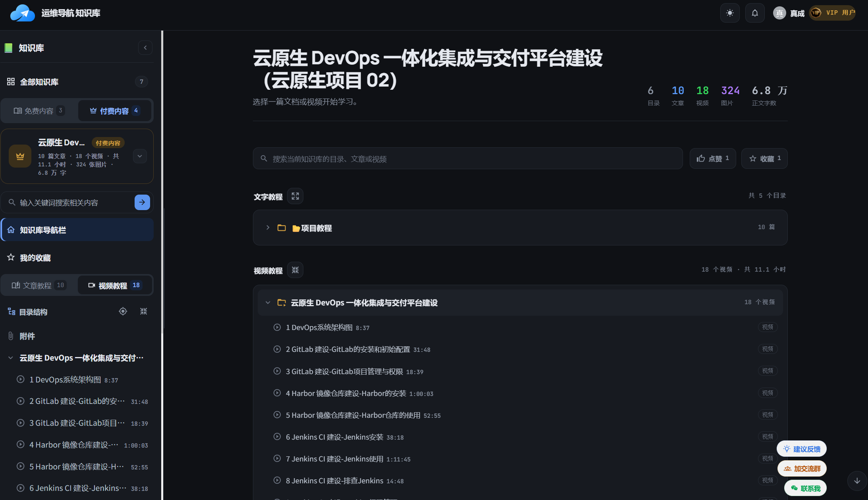Click 联系我 WeChat button
Screen dimensions: 868x500
tap(805, 488)
